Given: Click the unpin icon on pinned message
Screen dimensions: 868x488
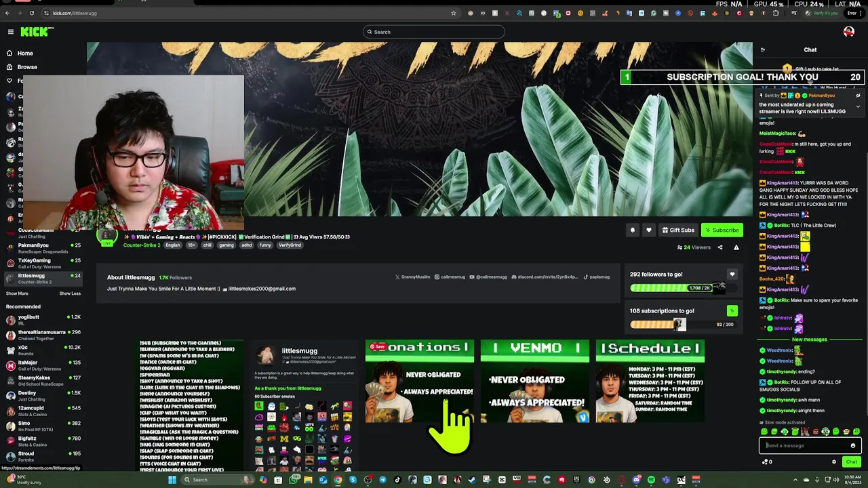Looking at the screenshot, I should [x=858, y=96].
